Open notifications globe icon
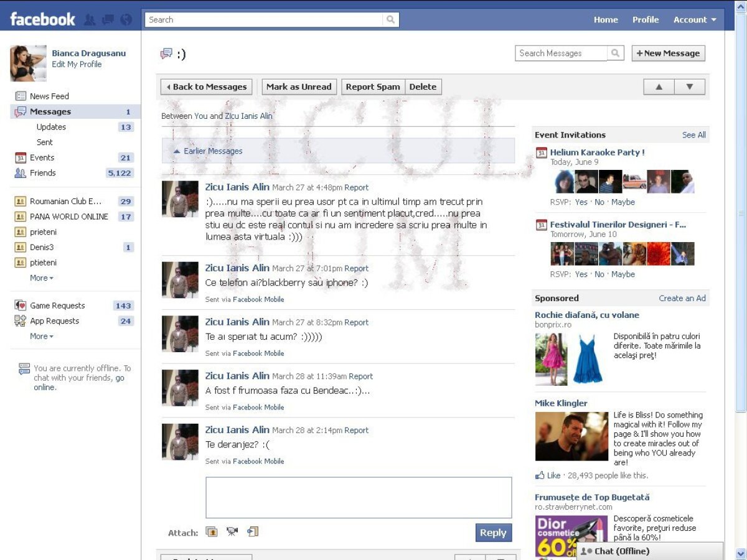 click(x=125, y=19)
